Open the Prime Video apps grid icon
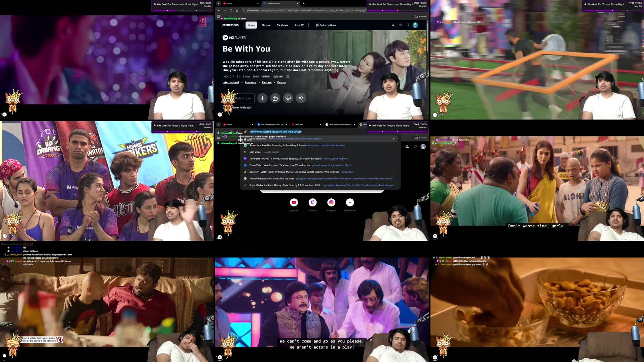Screen dimensions: 644x362 click(x=400, y=25)
